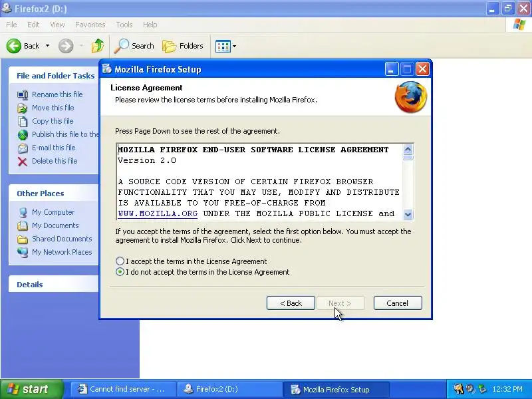This screenshot has height=399, width=532.
Task: Select I accept the terms radio button
Action: pos(120,261)
